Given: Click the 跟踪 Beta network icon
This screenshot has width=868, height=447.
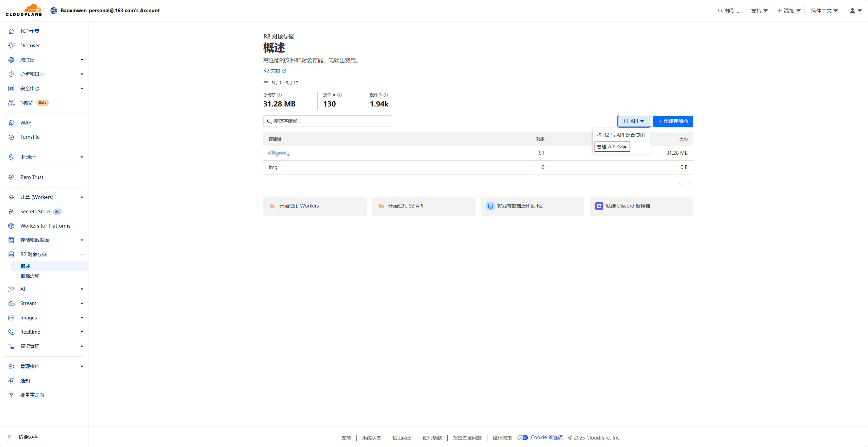Looking at the screenshot, I should (x=11, y=103).
